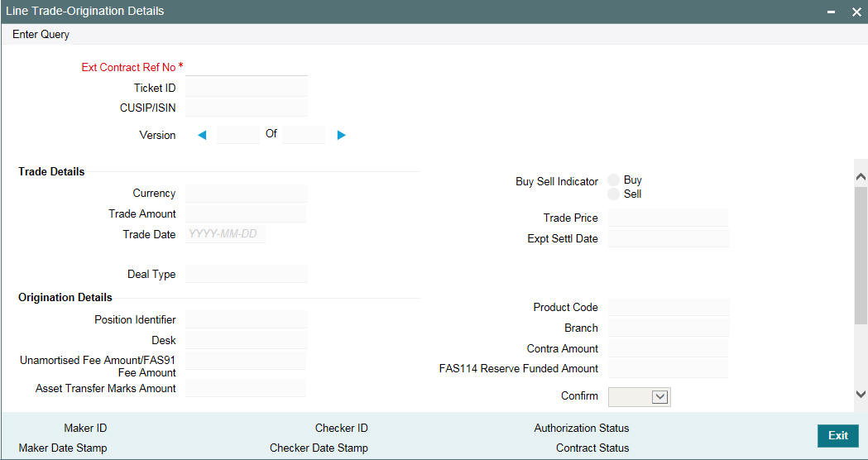Click the Trade Price field
The image size is (868, 460).
click(668, 218)
